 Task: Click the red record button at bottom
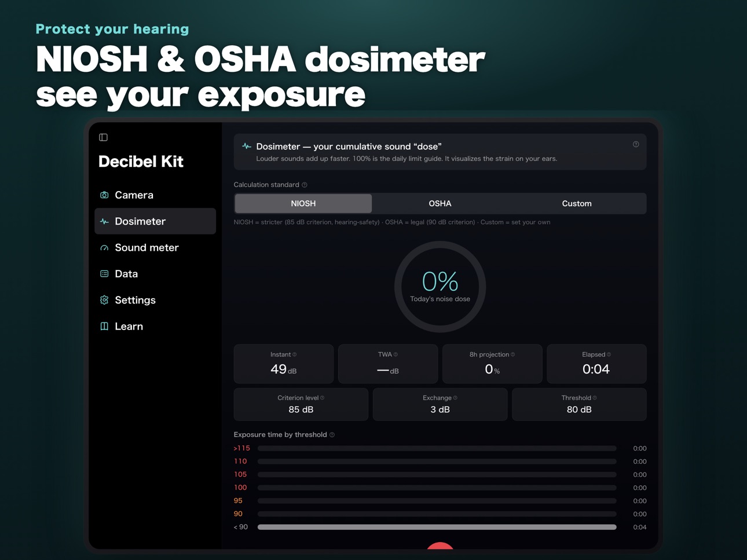click(x=440, y=546)
